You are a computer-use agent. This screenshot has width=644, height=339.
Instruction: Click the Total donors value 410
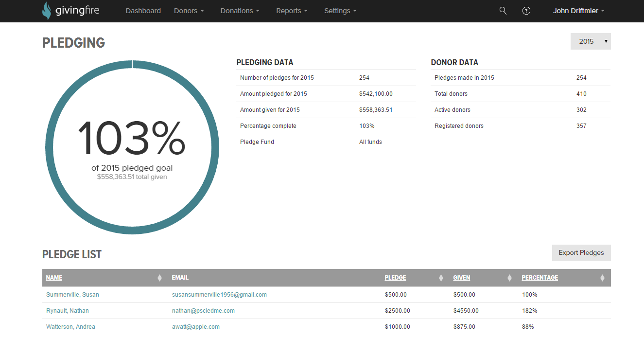[581, 94]
